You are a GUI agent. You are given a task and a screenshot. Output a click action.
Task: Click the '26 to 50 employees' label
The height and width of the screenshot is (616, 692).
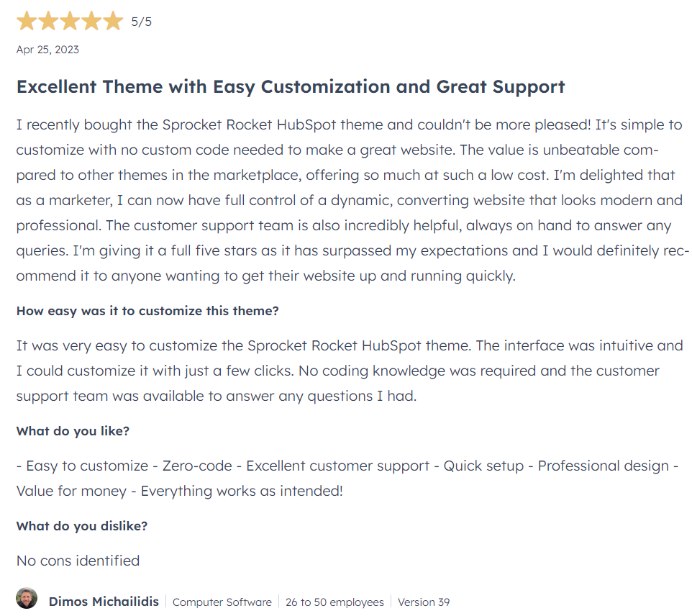click(334, 602)
